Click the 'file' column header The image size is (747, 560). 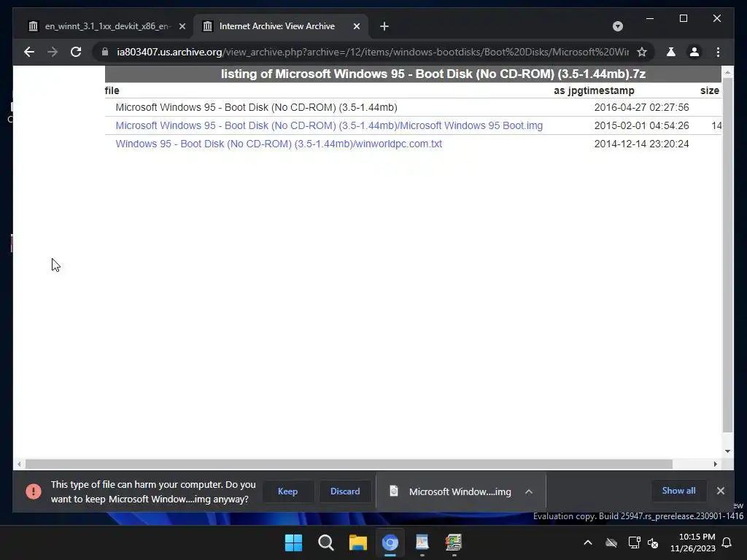pos(112,90)
